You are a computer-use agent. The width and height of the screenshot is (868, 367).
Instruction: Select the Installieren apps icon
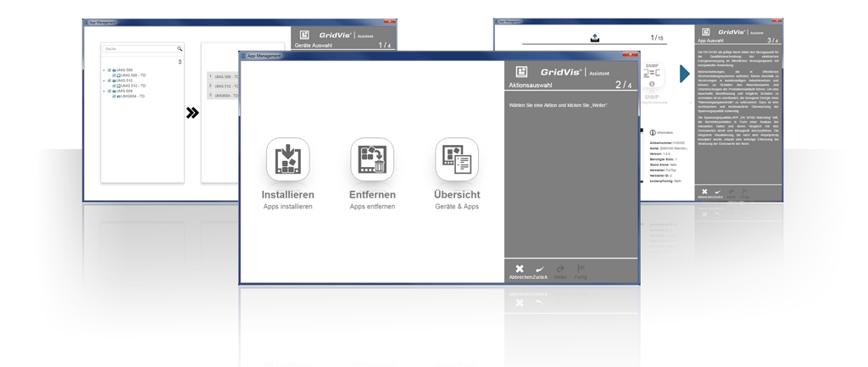287,160
